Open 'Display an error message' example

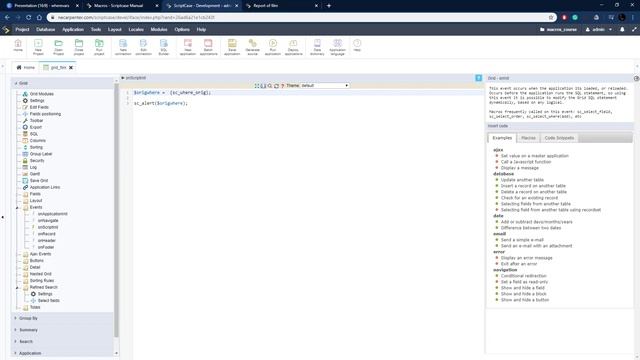point(527,258)
